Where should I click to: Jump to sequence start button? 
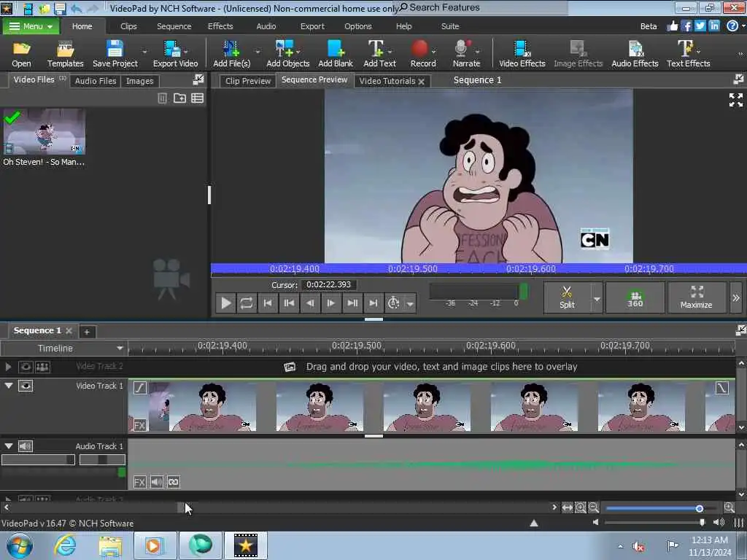[x=268, y=303]
